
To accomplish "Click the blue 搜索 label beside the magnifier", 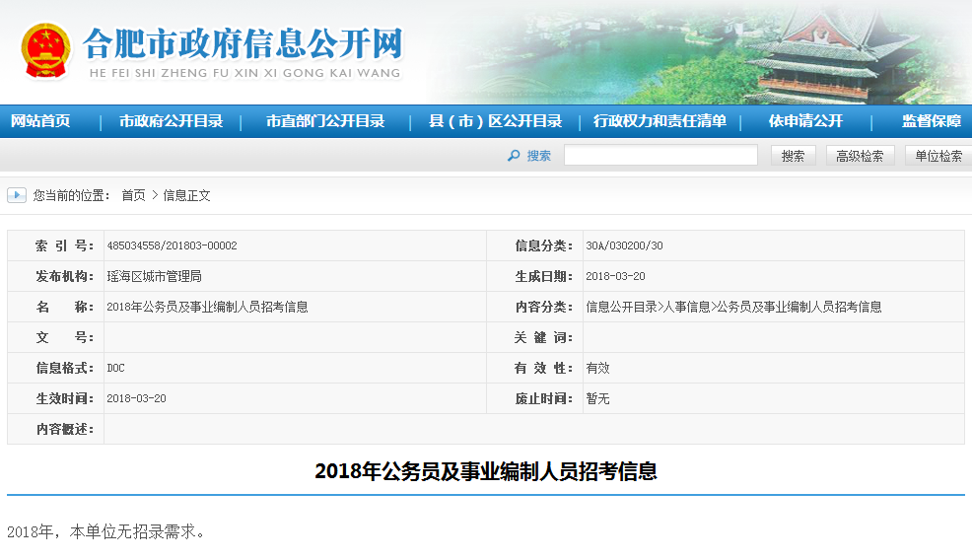I will [538, 156].
